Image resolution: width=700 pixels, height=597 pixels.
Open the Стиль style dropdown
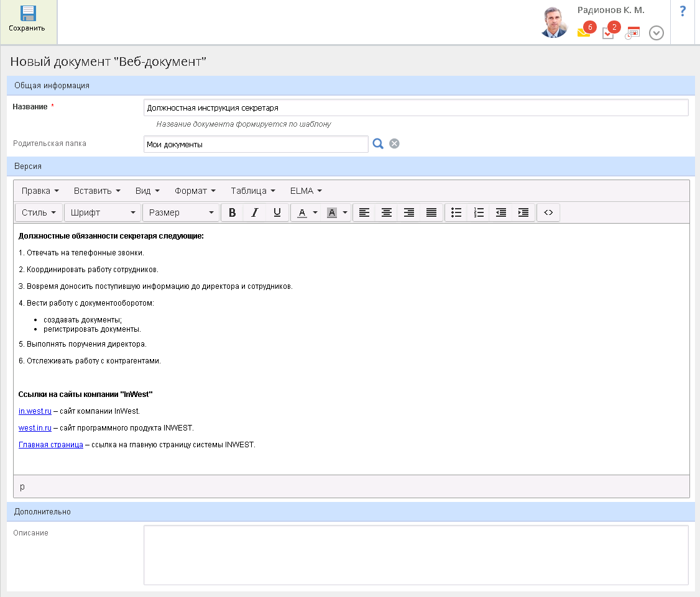[39, 212]
